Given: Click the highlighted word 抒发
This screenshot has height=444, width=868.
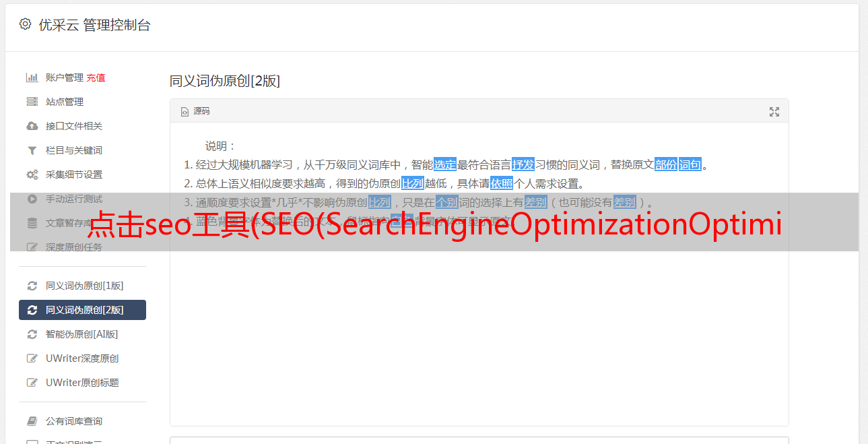Looking at the screenshot, I should [x=523, y=164].
